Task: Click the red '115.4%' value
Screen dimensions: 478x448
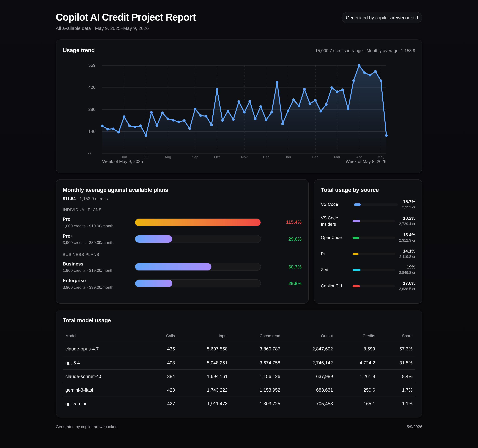Action: [294, 222]
